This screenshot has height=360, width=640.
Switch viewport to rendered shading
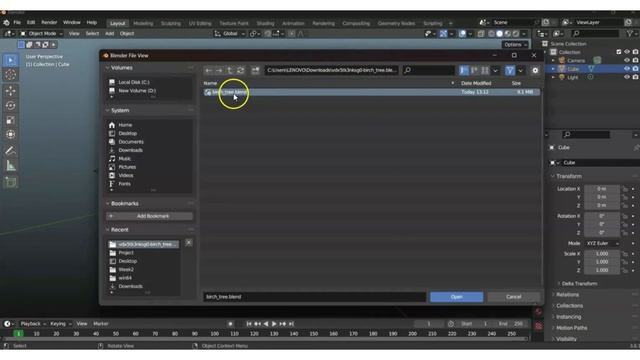tap(516, 34)
